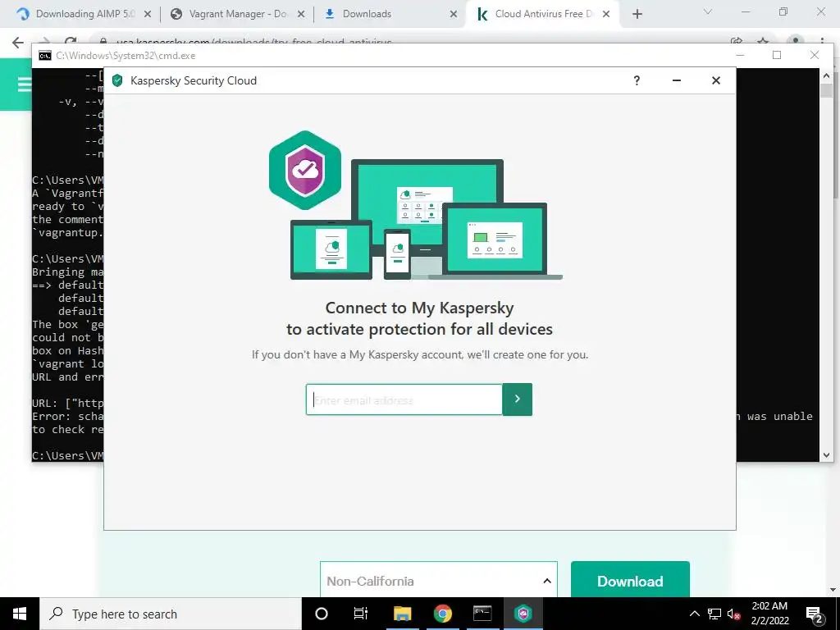Click the Enter email address field
The width and height of the screenshot is (840, 630).
pyautogui.click(x=404, y=399)
